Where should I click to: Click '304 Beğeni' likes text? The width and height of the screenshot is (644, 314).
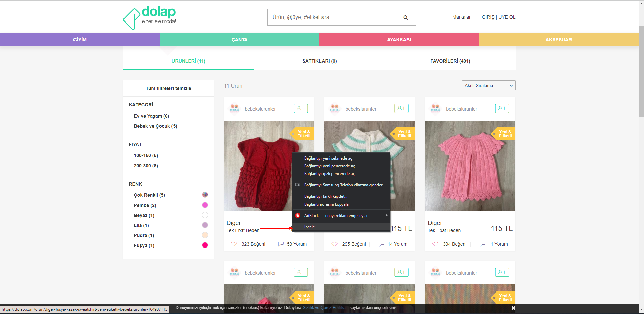[x=455, y=244]
